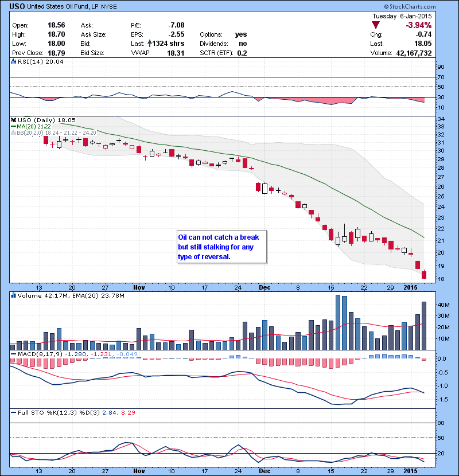Viewport: 459px width, 476px height.
Task: Click the Dividends value 'no'
Action: 243,44
